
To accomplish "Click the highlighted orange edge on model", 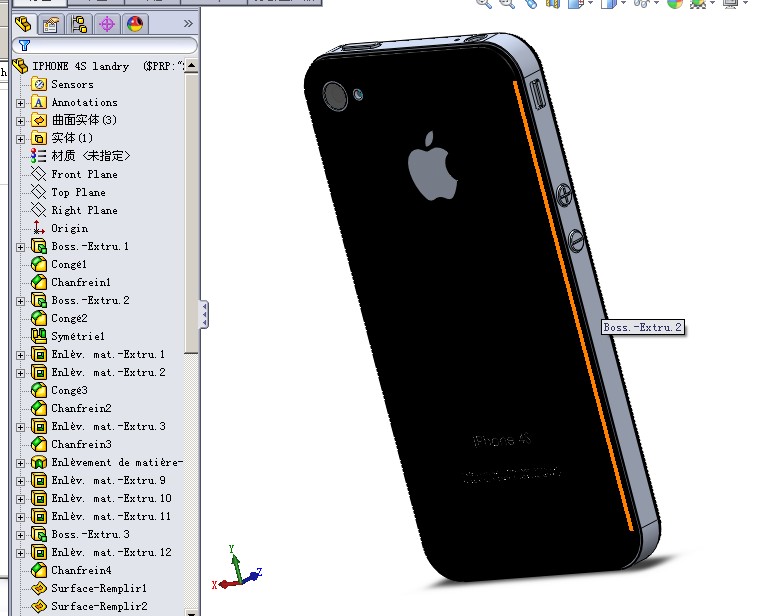I will pos(573,306).
